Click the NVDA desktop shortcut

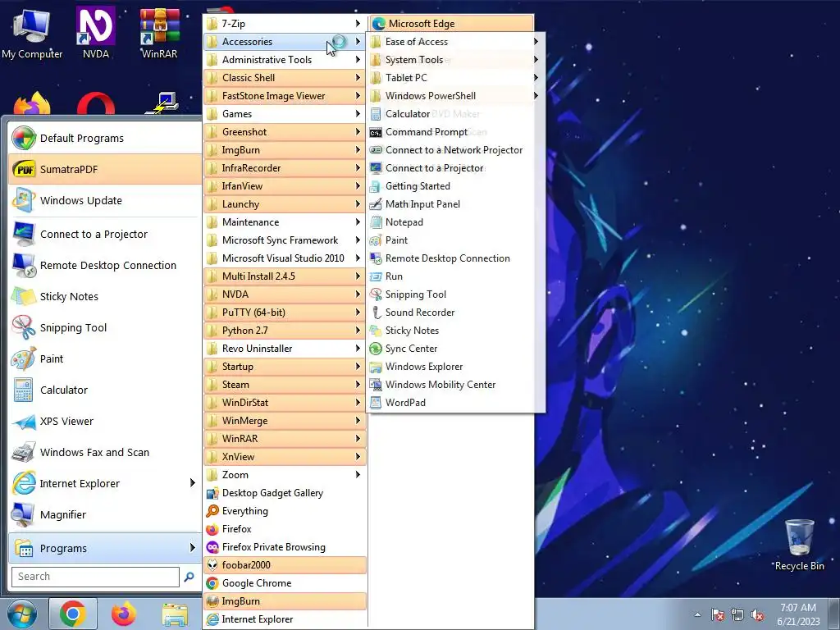click(95, 33)
